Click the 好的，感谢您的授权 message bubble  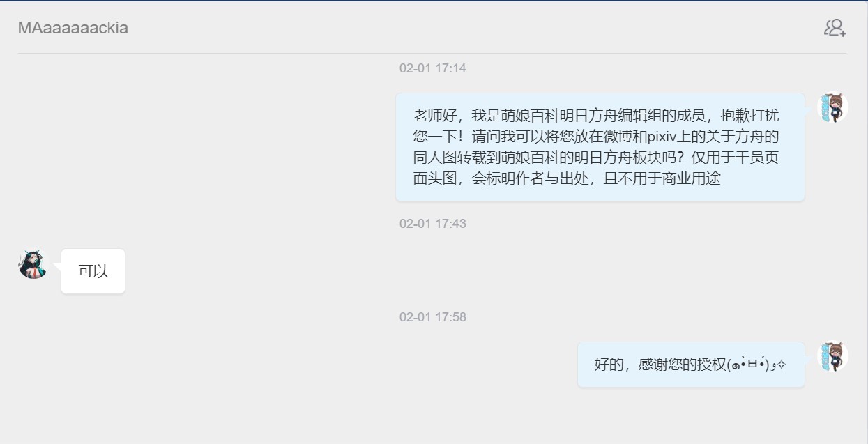[691, 365]
